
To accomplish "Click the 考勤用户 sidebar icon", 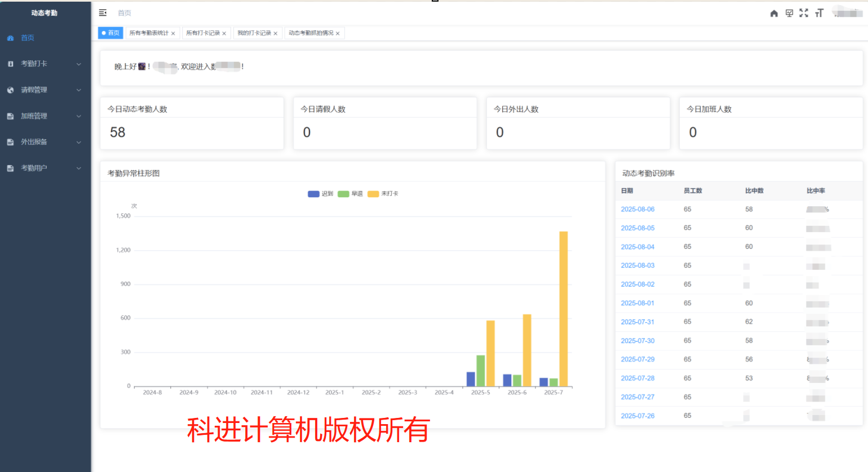I will click(10, 168).
